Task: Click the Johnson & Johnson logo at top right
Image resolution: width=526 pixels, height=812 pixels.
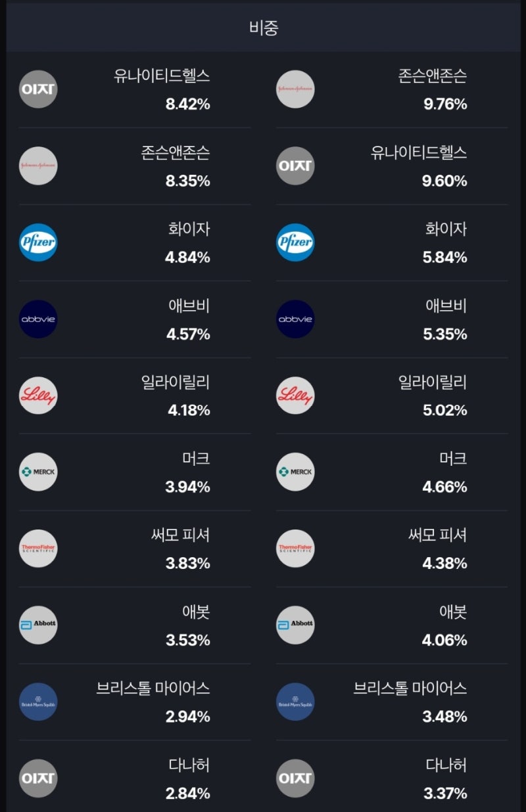Action: (x=295, y=89)
